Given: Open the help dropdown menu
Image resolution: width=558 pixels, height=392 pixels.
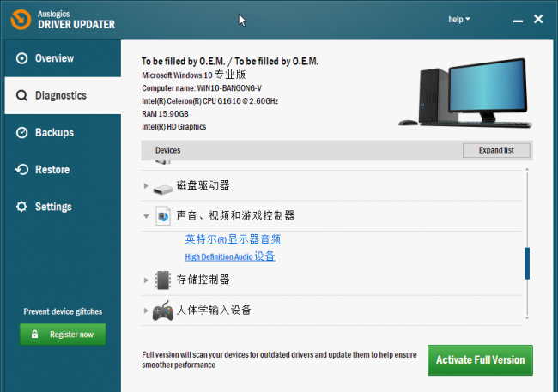Looking at the screenshot, I should [459, 19].
